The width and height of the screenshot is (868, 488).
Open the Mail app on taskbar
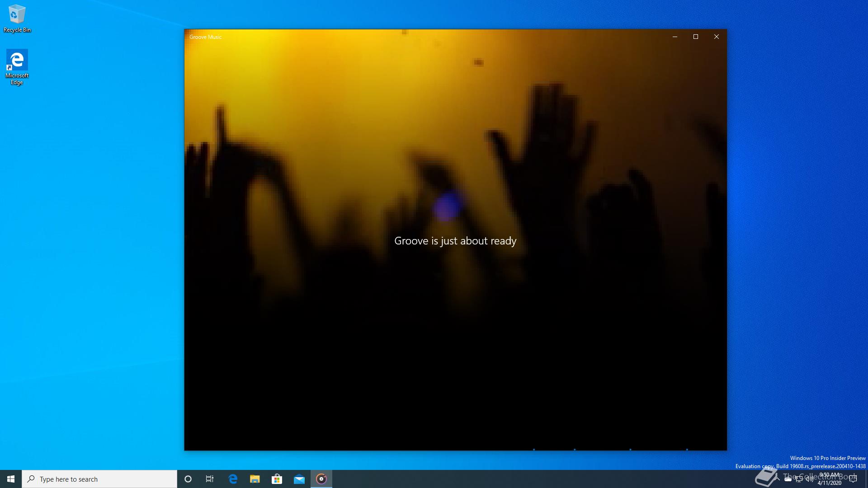coord(299,479)
